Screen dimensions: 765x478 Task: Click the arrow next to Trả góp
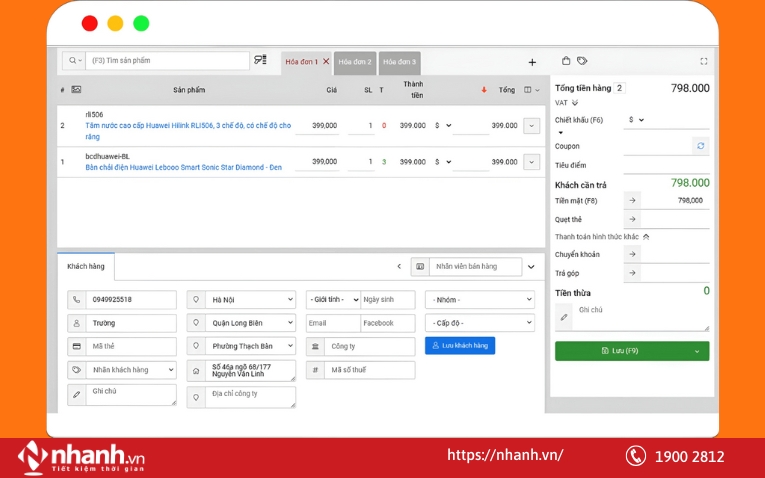tap(632, 273)
